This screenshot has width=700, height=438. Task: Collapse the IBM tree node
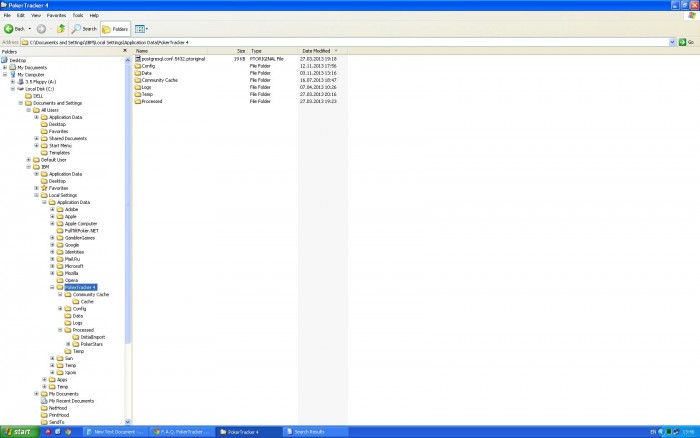(29, 167)
